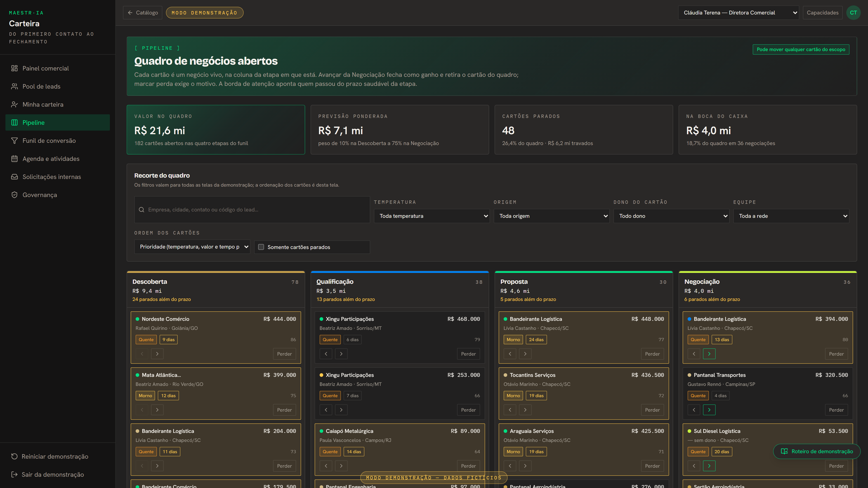Open Minha carteira section
This screenshot has width=868, height=488.
(58, 104)
